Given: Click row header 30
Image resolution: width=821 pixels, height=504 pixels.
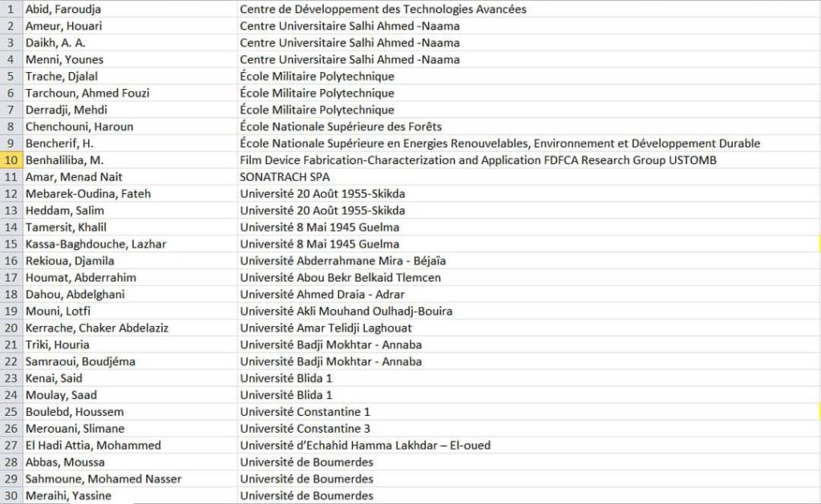Looking at the screenshot, I should [x=11, y=496].
